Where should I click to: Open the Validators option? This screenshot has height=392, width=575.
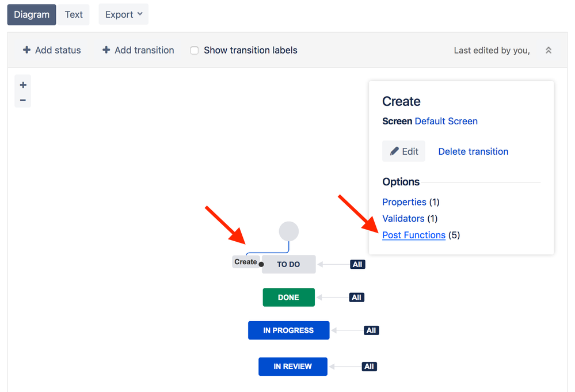(x=403, y=219)
